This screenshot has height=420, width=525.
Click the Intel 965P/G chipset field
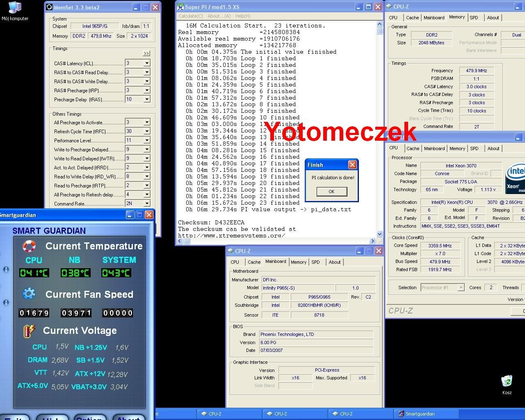click(95, 26)
